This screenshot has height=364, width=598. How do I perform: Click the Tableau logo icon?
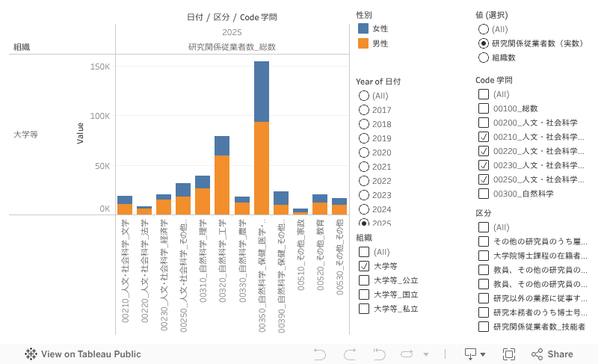pyautogui.click(x=31, y=354)
